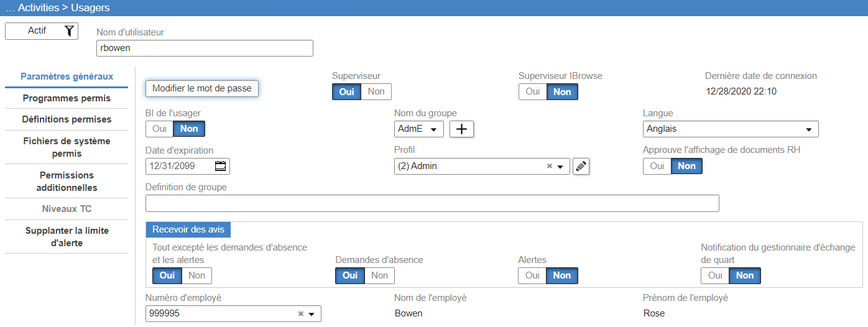Enable BI de l'usager with Oui
868x327 pixels.
click(159, 129)
